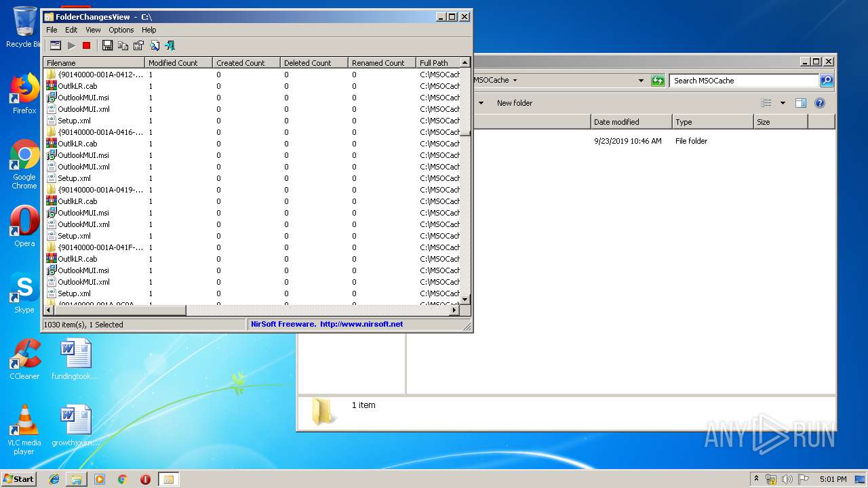Open the Chrome taskbar icon

pyautogui.click(x=123, y=479)
